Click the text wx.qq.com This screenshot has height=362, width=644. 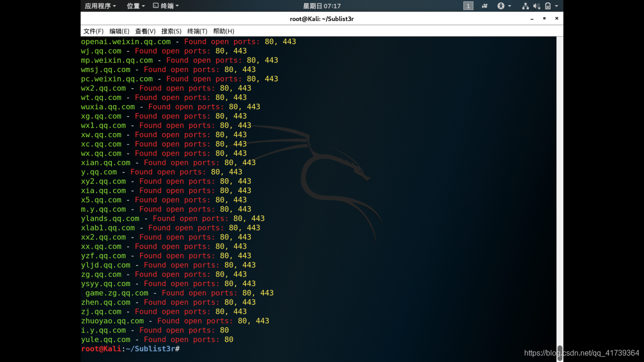(101, 153)
